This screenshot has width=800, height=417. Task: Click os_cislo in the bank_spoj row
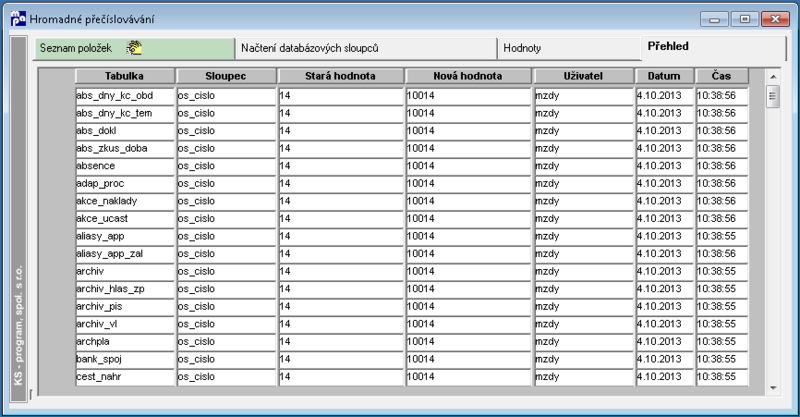[x=226, y=359]
